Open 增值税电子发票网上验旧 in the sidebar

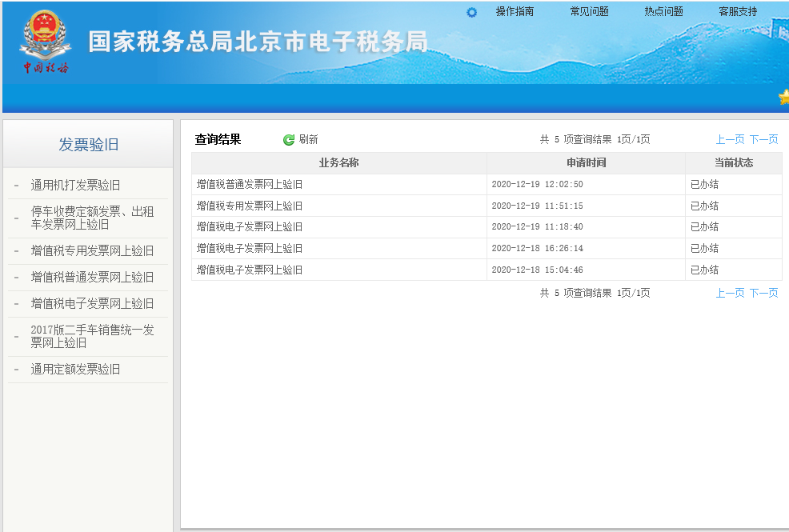coord(92,304)
